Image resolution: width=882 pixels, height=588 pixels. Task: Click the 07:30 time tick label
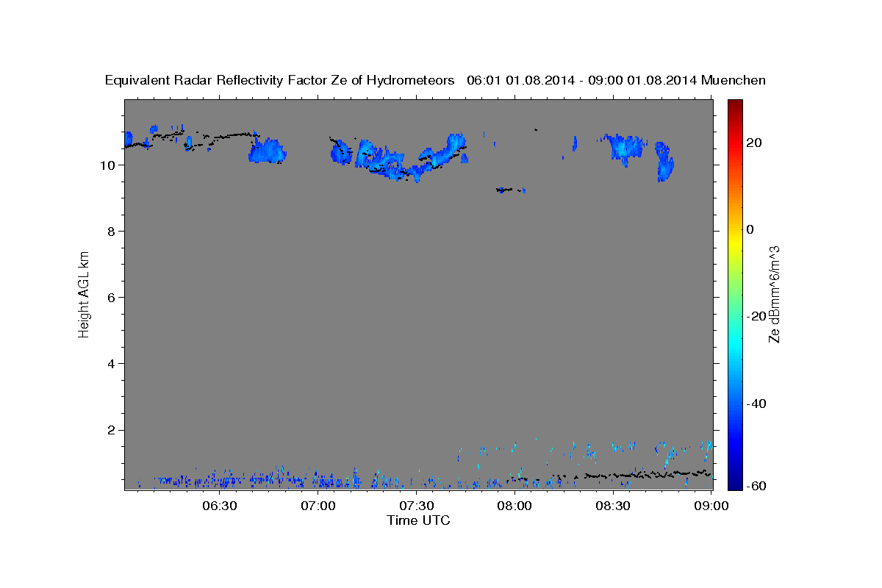tap(417, 506)
